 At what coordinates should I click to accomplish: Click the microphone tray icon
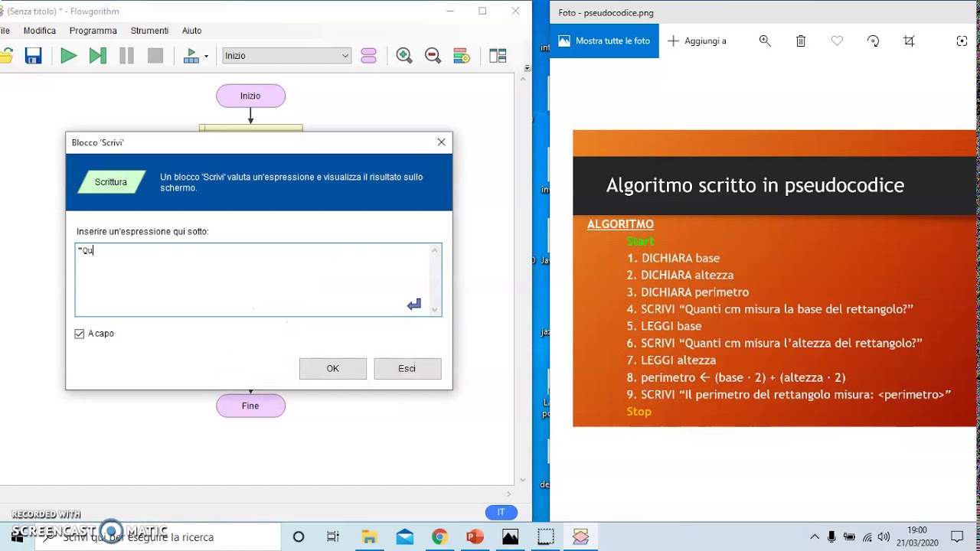click(831, 536)
